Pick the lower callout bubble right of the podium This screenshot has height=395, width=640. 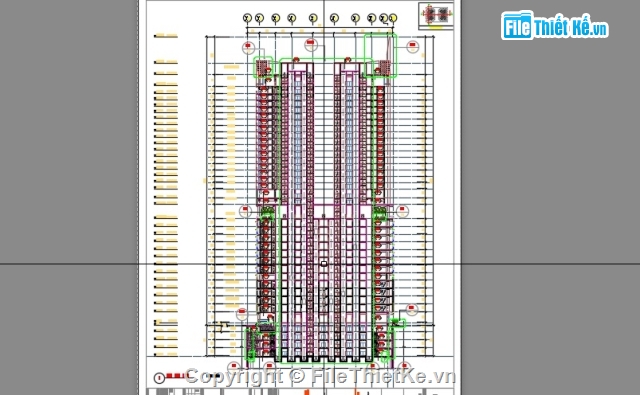(412, 309)
